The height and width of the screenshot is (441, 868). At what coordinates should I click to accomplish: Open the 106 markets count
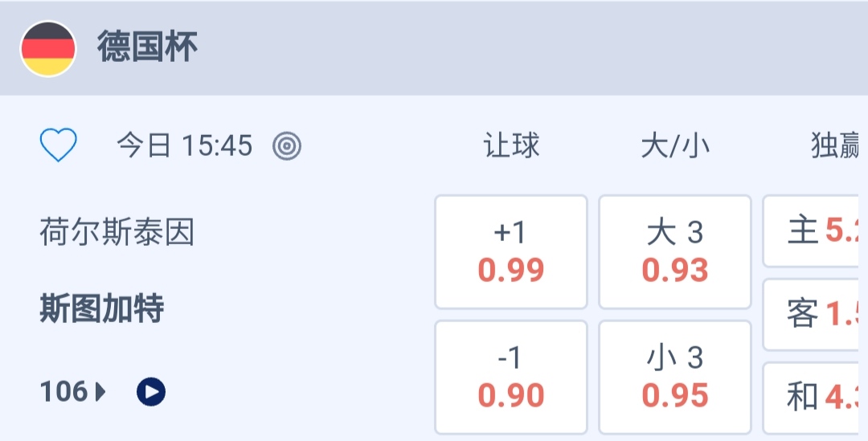(64, 392)
